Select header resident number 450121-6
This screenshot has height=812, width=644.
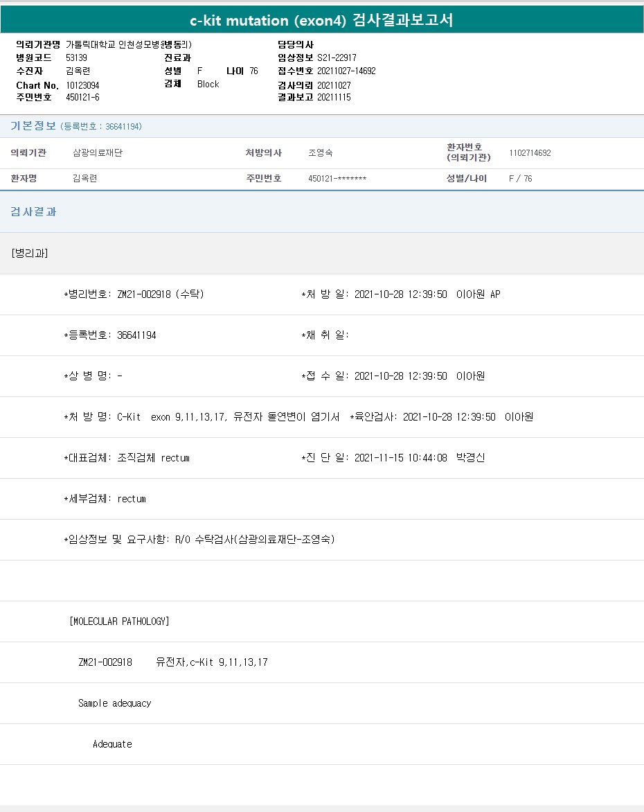[x=82, y=98]
